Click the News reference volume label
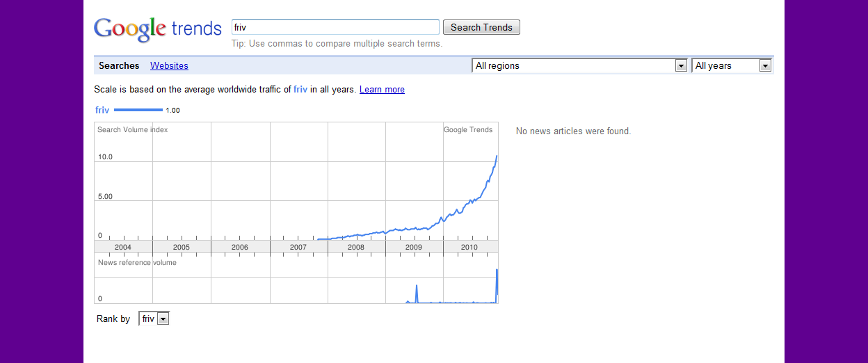 click(137, 262)
